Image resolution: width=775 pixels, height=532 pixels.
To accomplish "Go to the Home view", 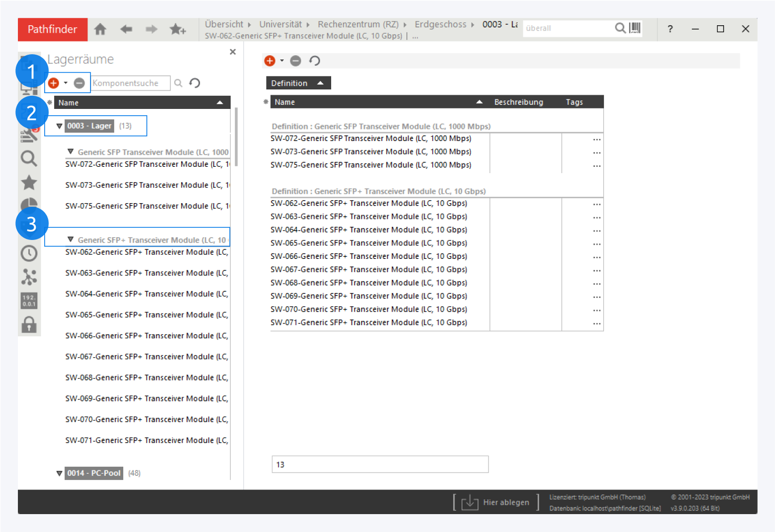I will coord(100,29).
